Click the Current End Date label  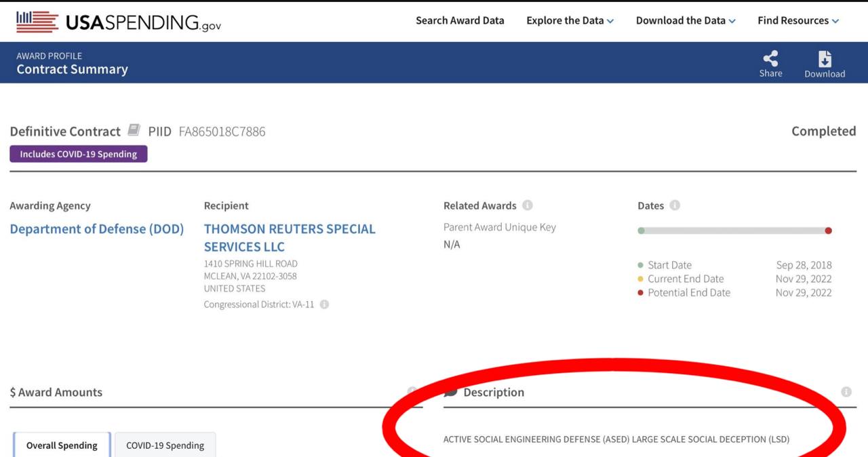pos(686,279)
